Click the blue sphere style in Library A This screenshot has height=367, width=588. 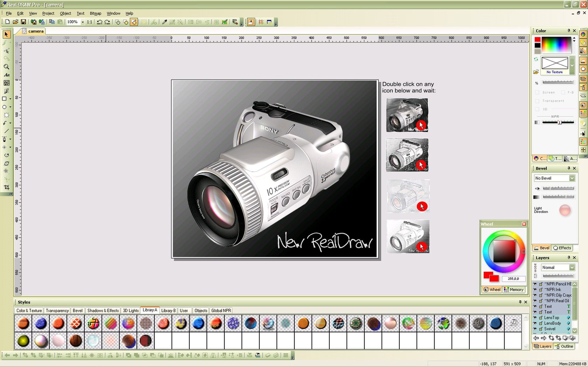point(198,323)
